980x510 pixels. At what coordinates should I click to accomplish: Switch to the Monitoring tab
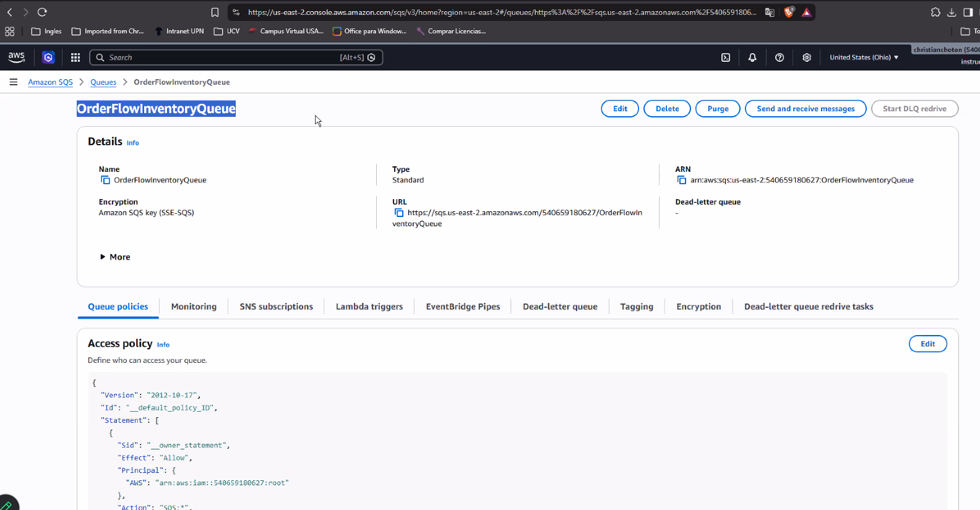(x=194, y=307)
